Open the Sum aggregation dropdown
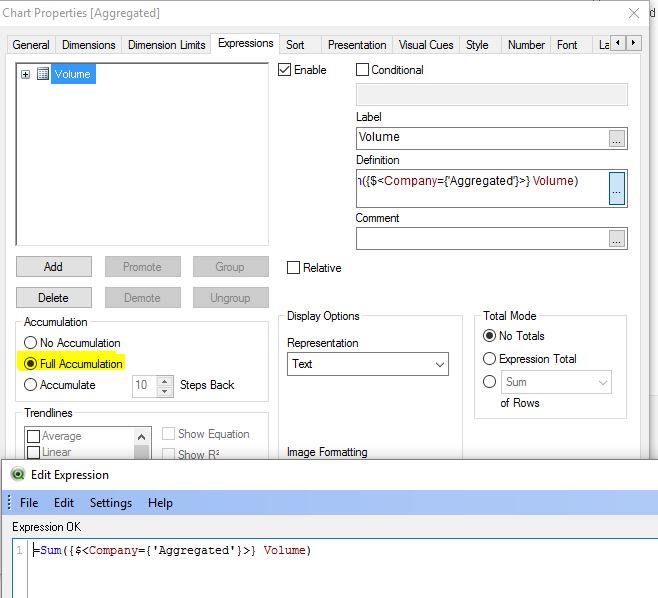The image size is (658, 598). [x=556, y=382]
